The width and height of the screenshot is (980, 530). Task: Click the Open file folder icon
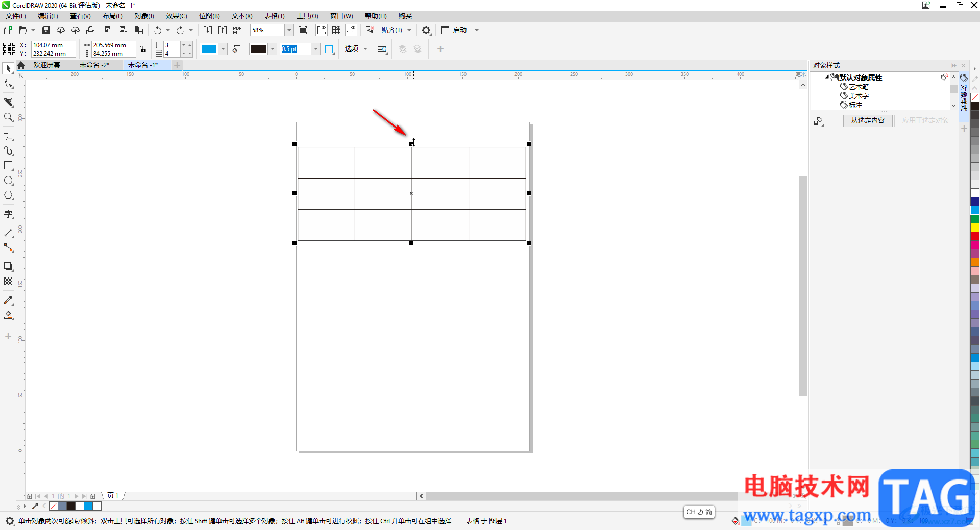22,30
